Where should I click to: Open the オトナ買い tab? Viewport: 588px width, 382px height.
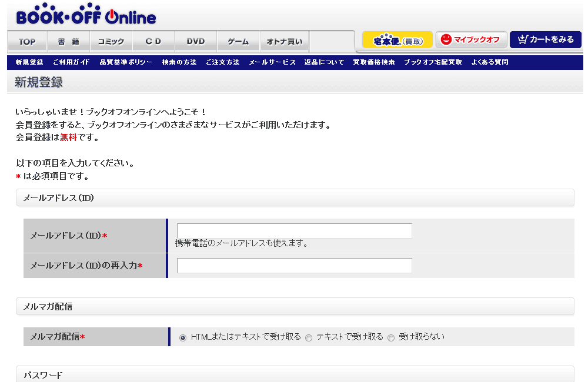click(x=284, y=42)
